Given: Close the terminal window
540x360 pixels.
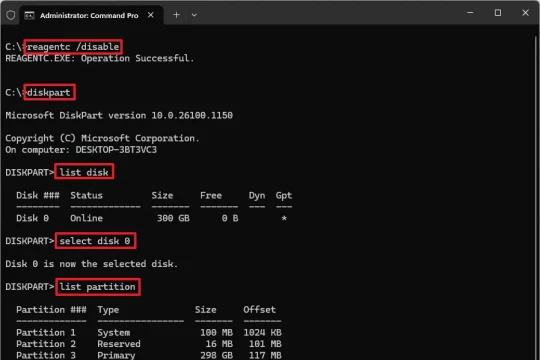Looking at the screenshot, I should point(525,13).
